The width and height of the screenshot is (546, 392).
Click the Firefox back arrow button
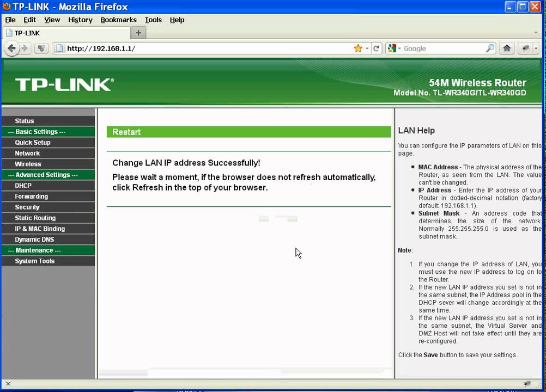point(11,48)
